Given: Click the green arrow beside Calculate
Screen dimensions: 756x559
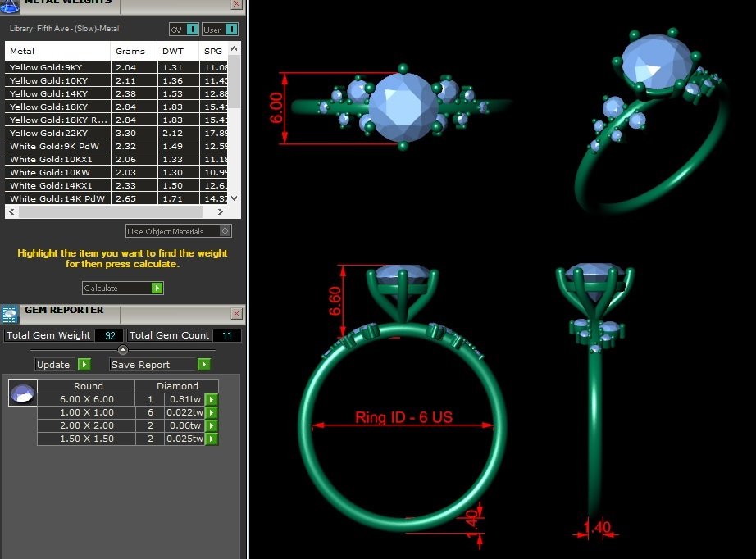Looking at the screenshot, I should tap(157, 289).
